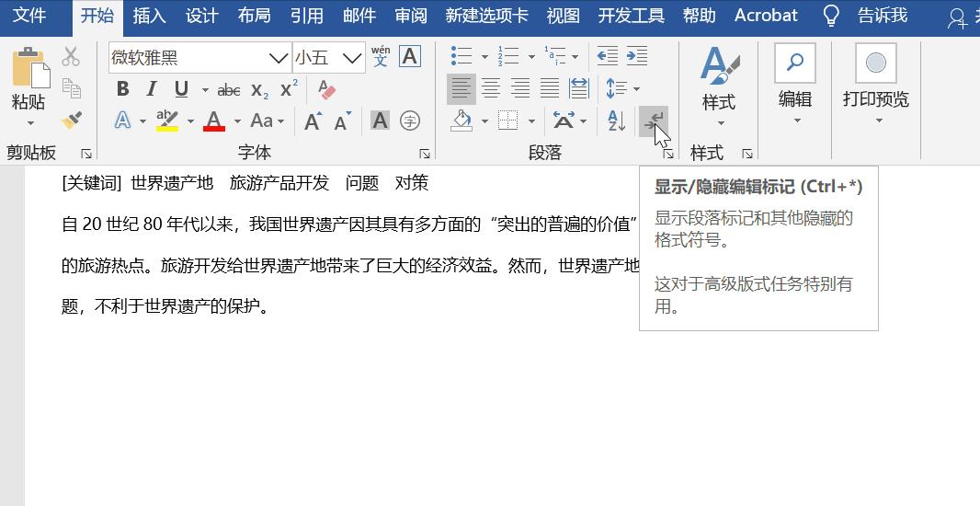Increase font size with larger A

pos(313,121)
